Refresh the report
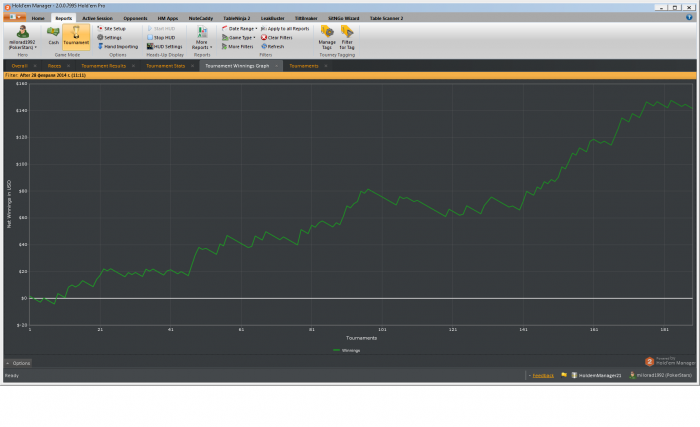 tap(272, 46)
